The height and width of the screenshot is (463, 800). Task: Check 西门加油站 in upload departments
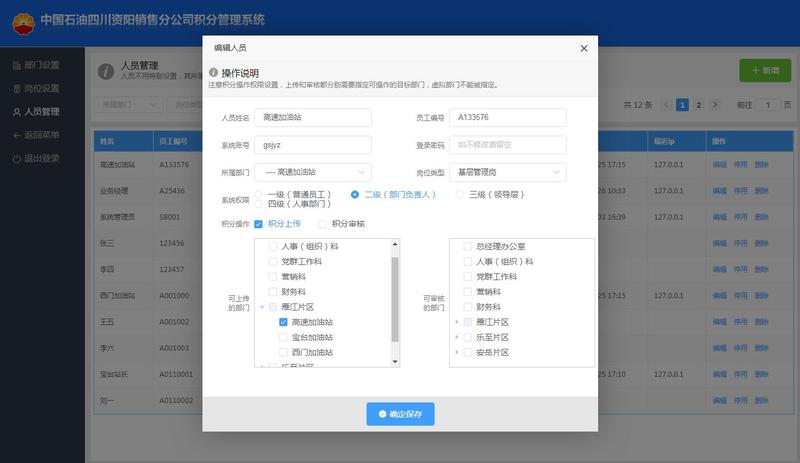pos(283,353)
